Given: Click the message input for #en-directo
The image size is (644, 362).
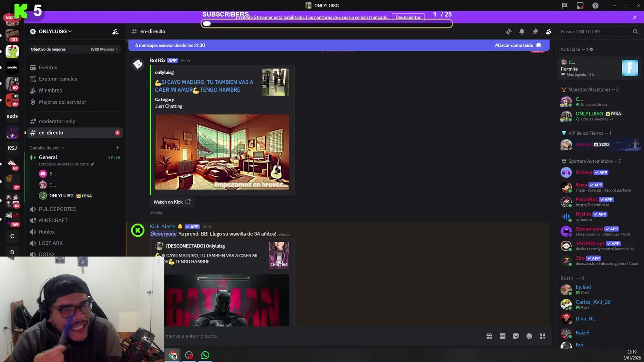Looking at the screenshot, I should coord(322,336).
